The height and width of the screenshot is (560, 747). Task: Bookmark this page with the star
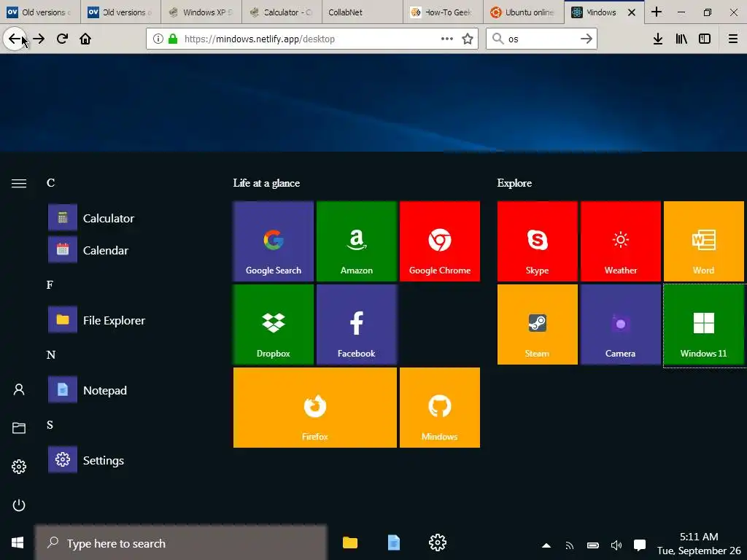pyautogui.click(x=468, y=39)
